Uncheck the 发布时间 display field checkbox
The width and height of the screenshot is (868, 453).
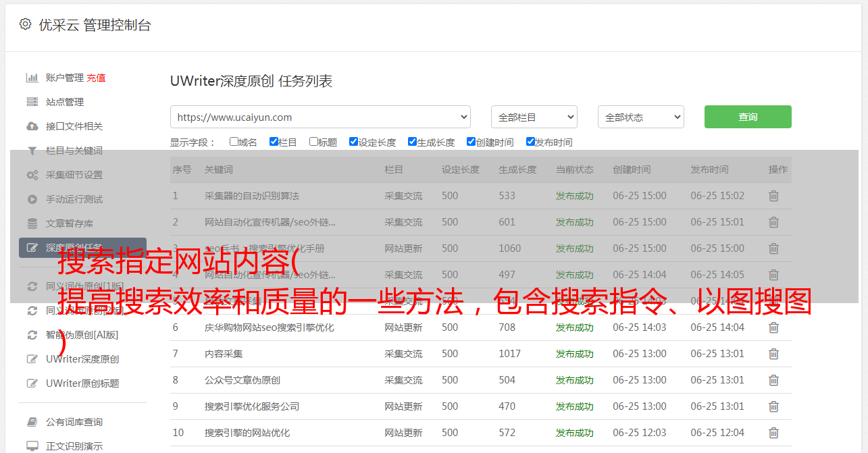tap(530, 142)
